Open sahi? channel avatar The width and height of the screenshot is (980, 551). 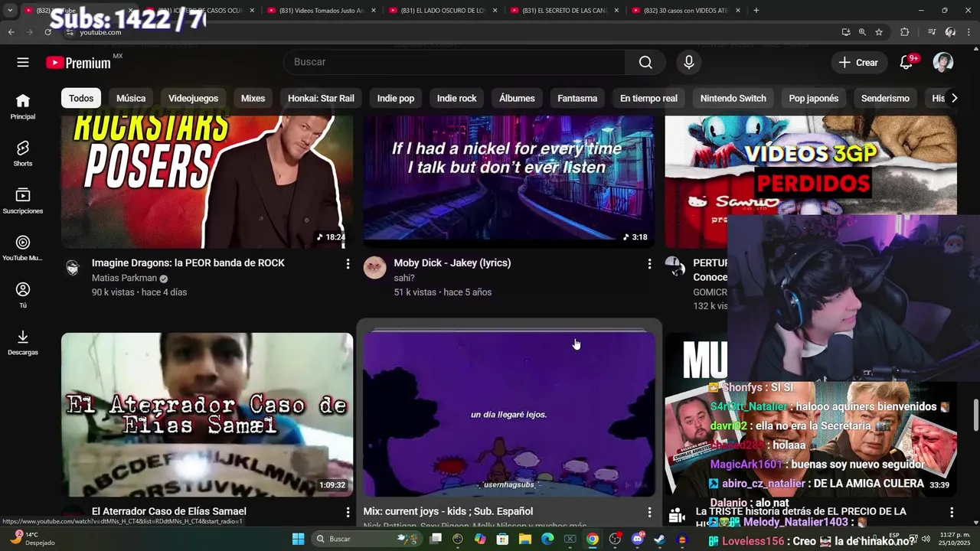(374, 267)
